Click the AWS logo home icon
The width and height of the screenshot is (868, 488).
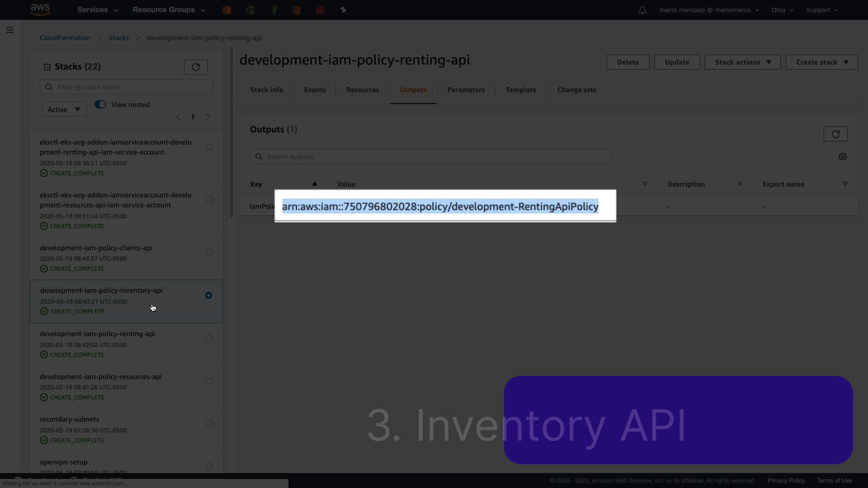click(40, 9)
